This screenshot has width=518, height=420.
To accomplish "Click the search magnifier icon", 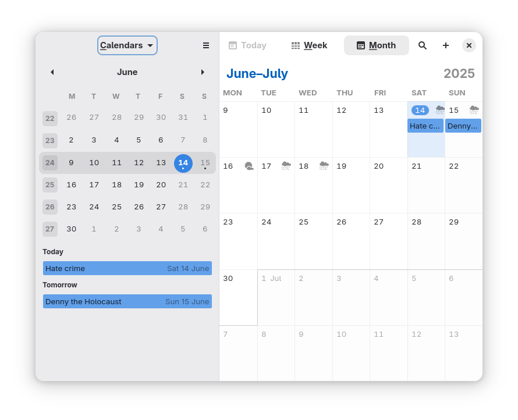I will (x=423, y=45).
